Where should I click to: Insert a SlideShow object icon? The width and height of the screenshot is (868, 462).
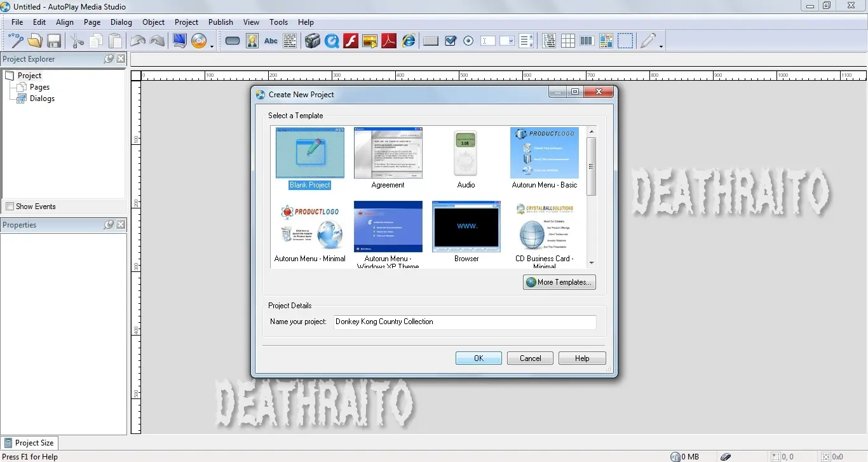370,41
